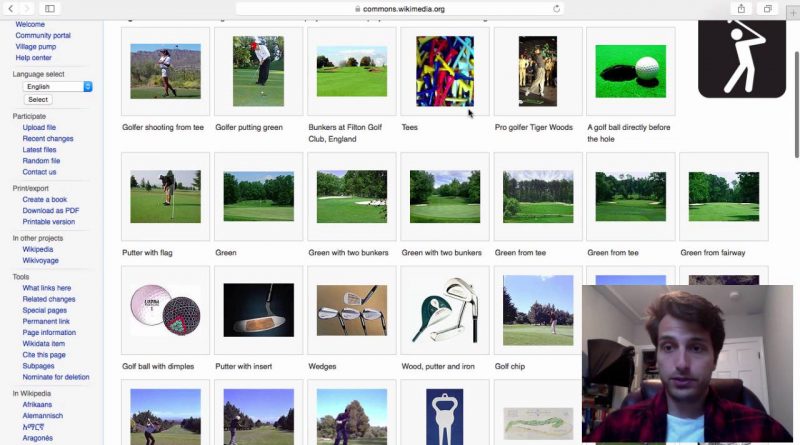Show all tabs overview button
Image resolution: width=800 pixels, height=445 pixels.
[x=768, y=8]
